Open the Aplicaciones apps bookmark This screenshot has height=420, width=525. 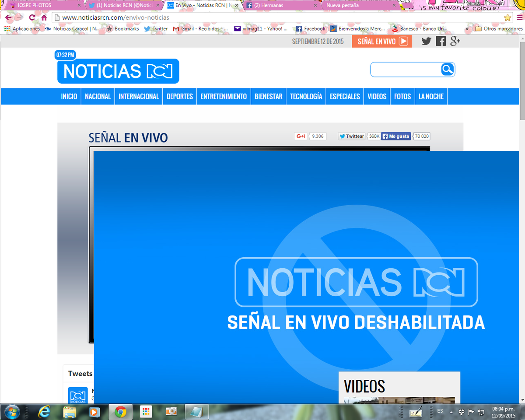[x=22, y=28]
